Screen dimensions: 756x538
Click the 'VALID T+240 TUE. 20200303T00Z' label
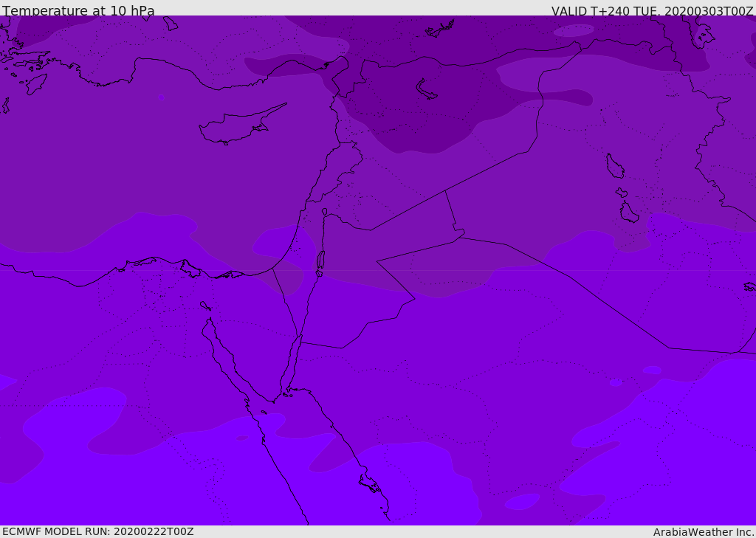point(653,11)
